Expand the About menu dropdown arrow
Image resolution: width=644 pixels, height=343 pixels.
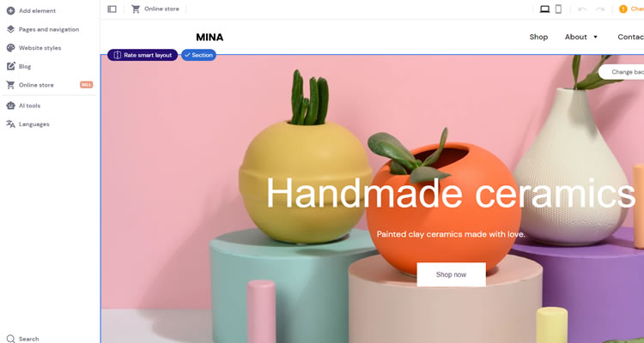596,38
